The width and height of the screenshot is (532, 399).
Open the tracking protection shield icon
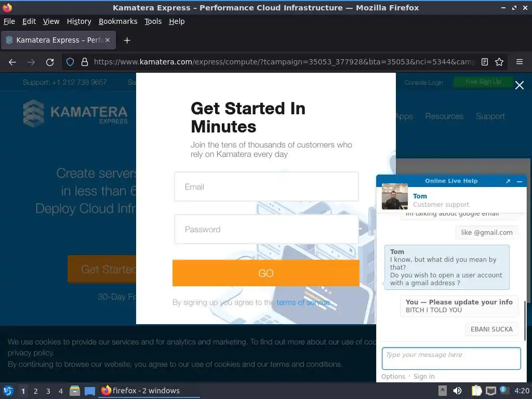pyautogui.click(x=70, y=62)
